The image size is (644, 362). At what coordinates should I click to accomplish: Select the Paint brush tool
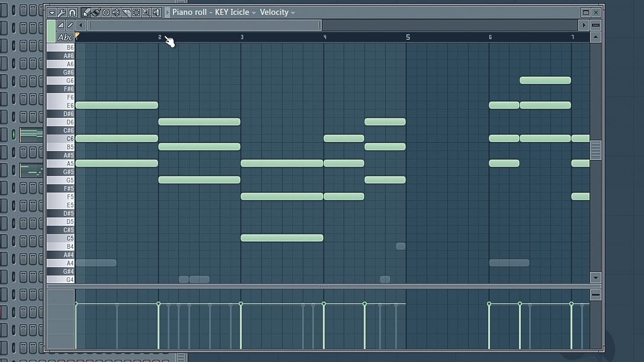tap(96, 12)
